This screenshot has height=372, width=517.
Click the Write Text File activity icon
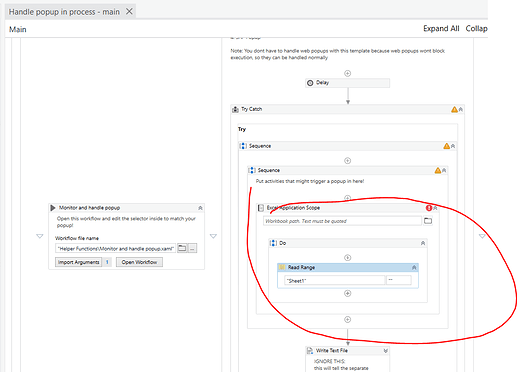[310, 351]
